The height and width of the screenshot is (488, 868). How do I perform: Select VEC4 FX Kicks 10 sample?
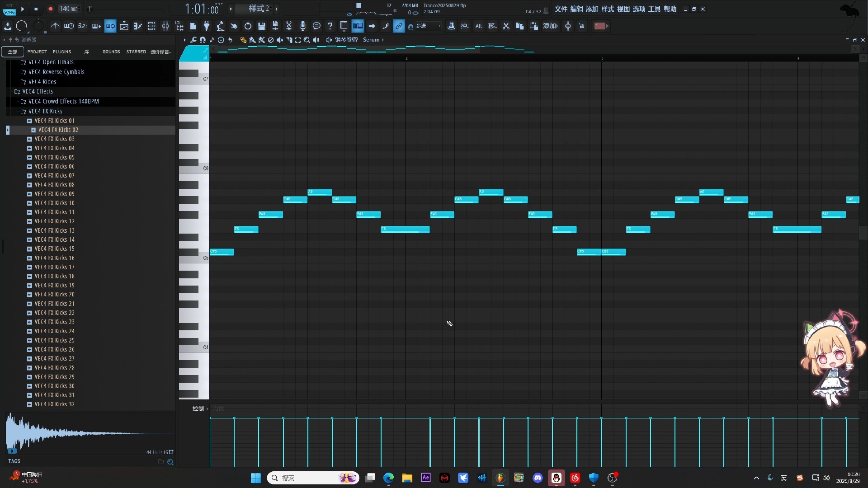(x=54, y=203)
